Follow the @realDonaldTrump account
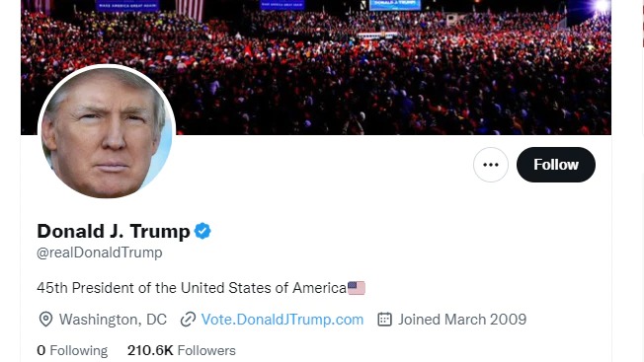 pyautogui.click(x=556, y=165)
